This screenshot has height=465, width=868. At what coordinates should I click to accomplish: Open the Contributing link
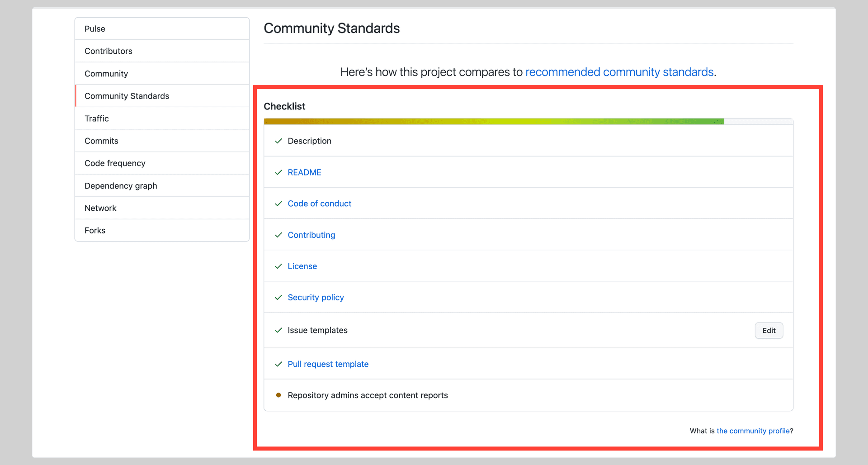pyautogui.click(x=311, y=235)
